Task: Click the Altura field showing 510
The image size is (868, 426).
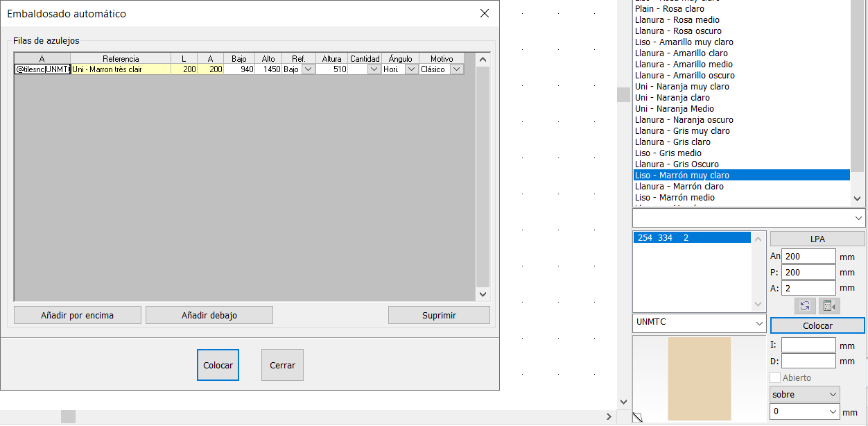Action: click(x=332, y=69)
